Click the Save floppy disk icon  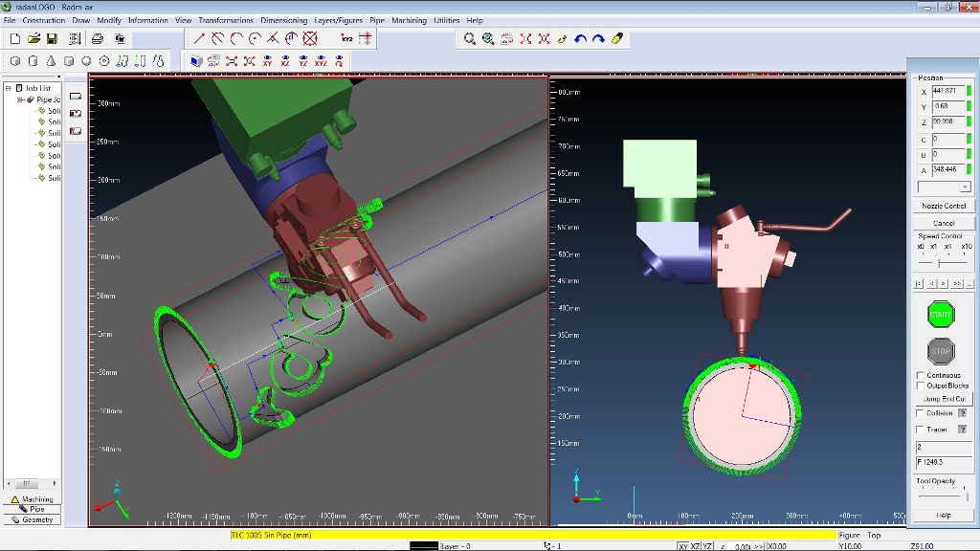(52, 39)
